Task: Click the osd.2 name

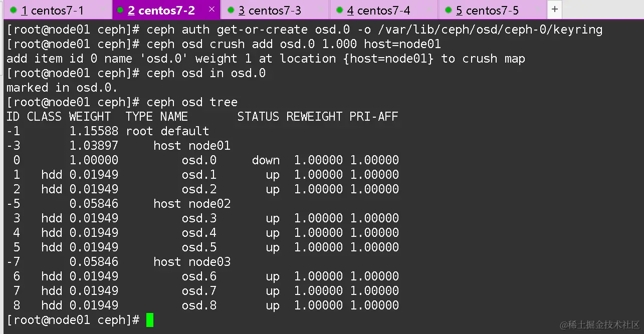Action: 199,189
